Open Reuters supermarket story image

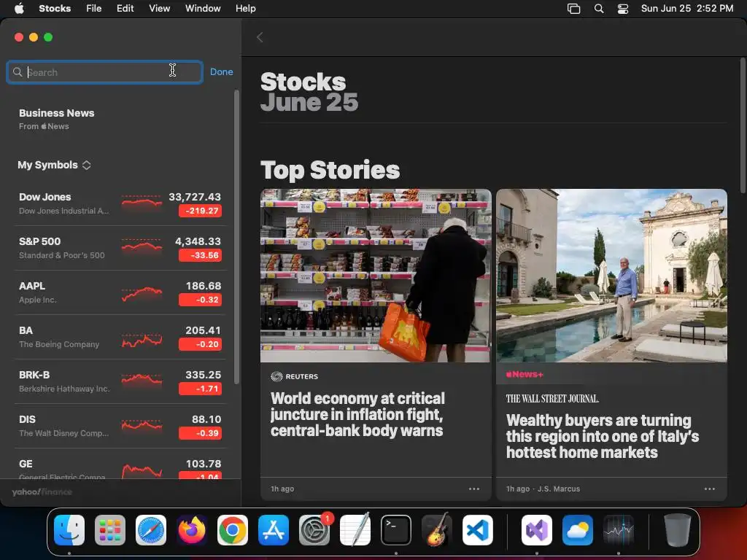tap(376, 276)
